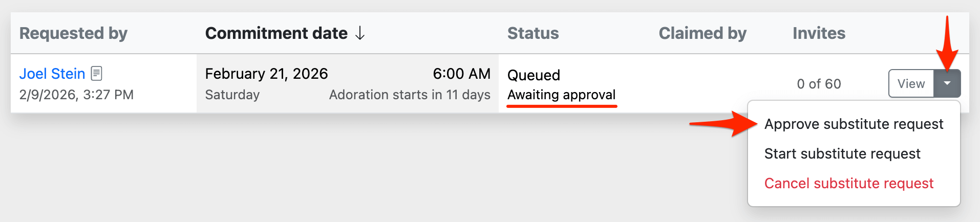Select Approve substitute request
Screen dimensions: 980x222
click(854, 124)
